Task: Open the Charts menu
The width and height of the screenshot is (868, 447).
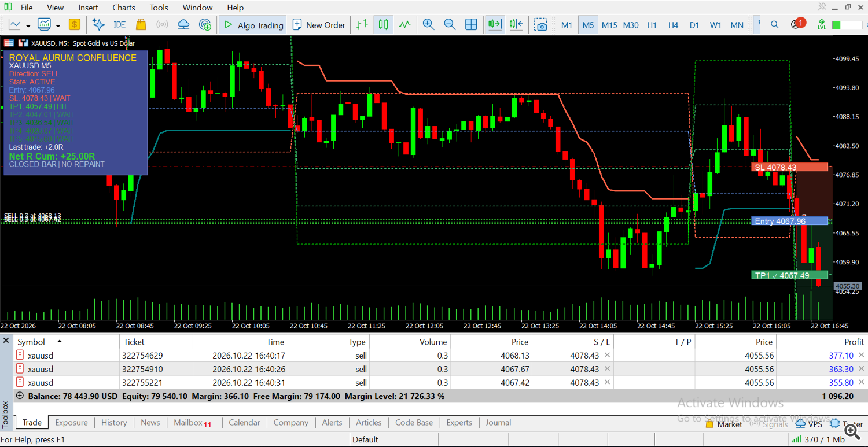Action: point(124,8)
